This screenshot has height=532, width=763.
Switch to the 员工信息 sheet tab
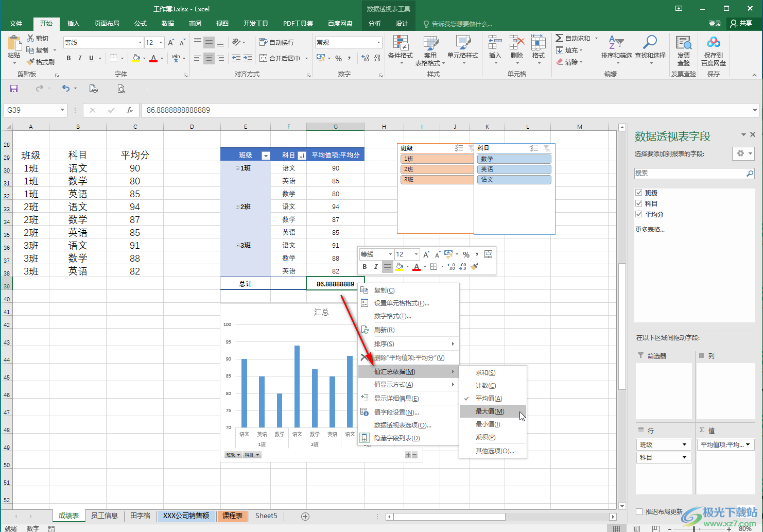pos(104,516)
